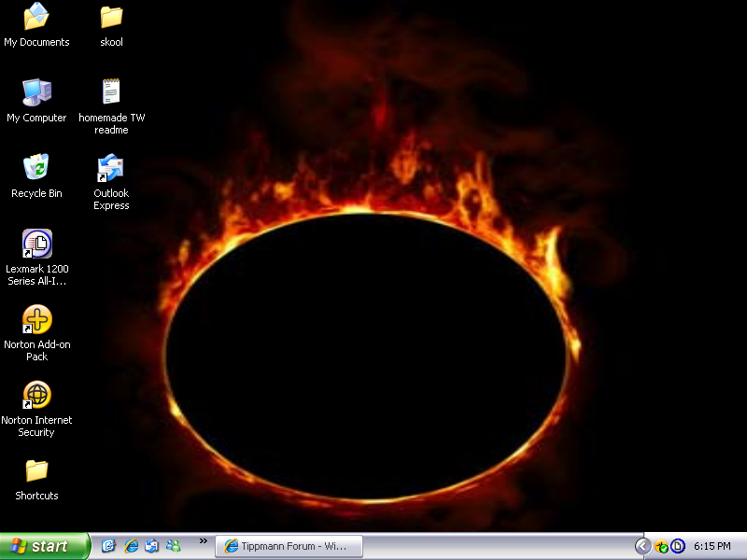Click the Recycle Bin icon
This screenshot has width=747, height=560.
tap(36, 168)
